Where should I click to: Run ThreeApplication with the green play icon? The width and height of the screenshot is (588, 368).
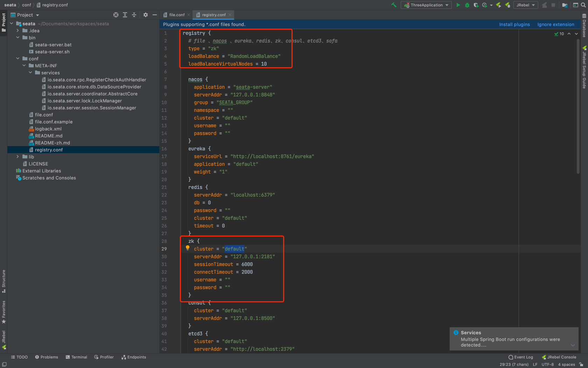[458, 5]
